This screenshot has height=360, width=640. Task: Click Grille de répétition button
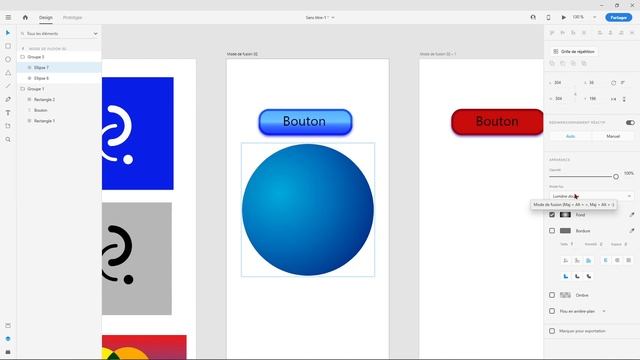tap(574, 51)
